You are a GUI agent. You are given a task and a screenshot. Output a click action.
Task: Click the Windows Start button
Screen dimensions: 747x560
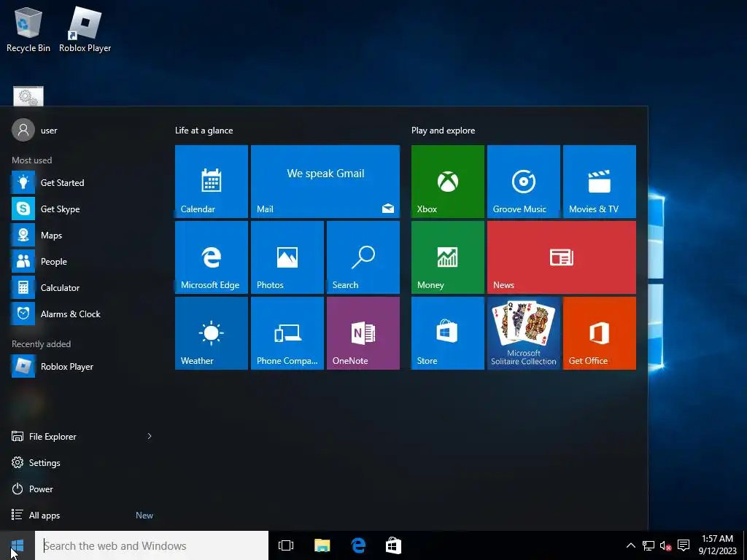18,545
